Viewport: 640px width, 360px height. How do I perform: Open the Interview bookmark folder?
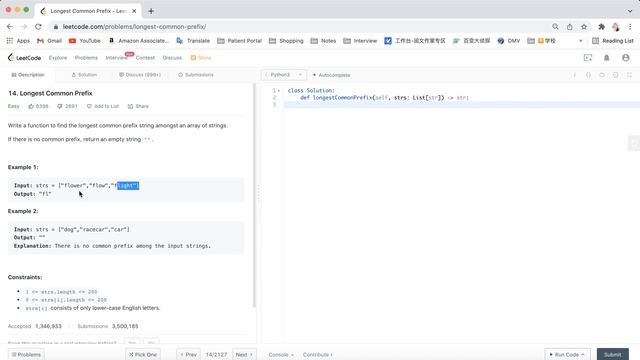point(360,41)
